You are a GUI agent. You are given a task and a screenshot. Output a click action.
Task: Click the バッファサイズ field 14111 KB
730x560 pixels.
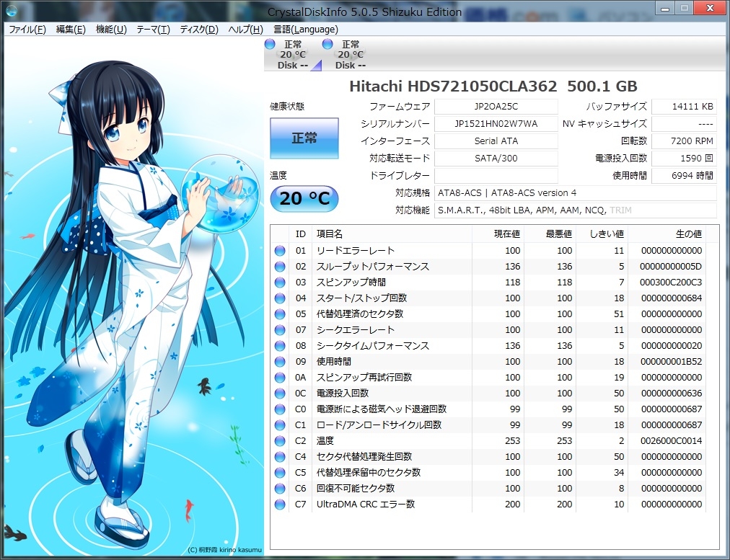pyautogui.click(x=684, y=107)
